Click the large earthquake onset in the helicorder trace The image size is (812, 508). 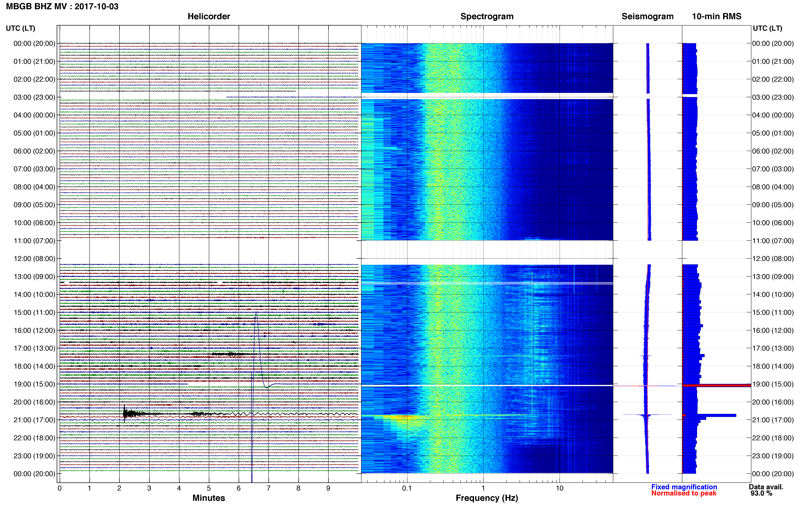125,413
